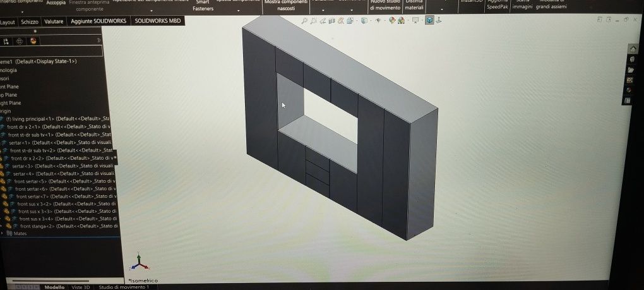Click Mostra componenti nascosti button

286,5
